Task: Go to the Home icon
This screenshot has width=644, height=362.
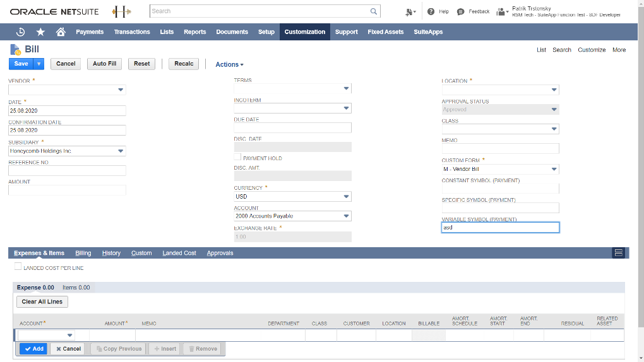Action: pos(61,32)
